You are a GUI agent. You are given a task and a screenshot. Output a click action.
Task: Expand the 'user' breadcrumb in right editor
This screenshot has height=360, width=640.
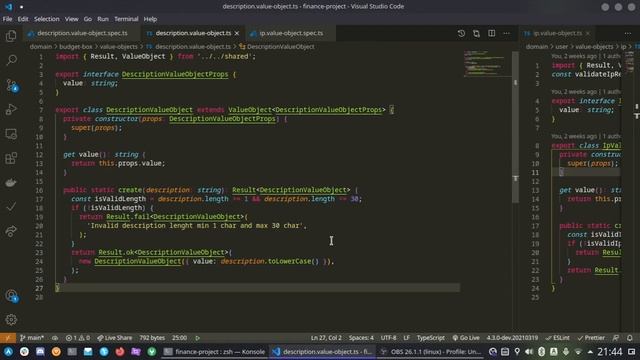[561, 47]
